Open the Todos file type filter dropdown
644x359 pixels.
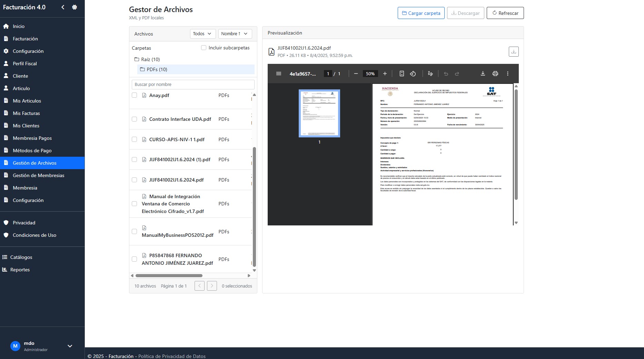pyautogui.click(x=202, y=34)
